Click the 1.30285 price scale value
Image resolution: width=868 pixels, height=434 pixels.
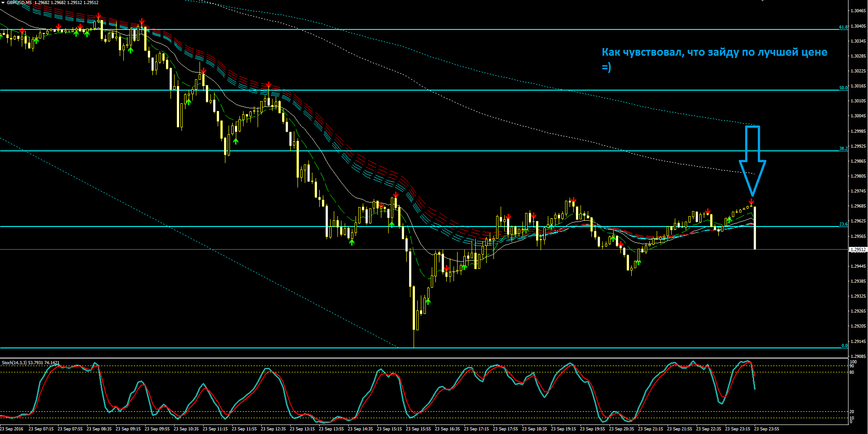coord(858,56)
